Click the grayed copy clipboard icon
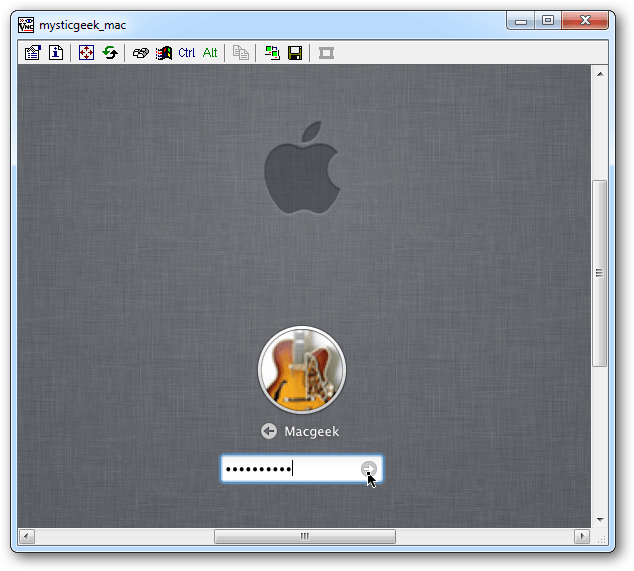This screenshot has width=634, height=571. click(x=241, y=53)
